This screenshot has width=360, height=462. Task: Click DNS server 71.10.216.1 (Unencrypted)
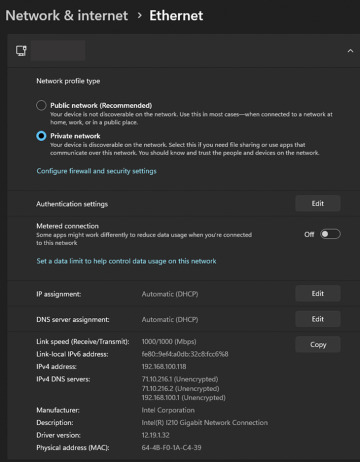[x=180, y=379]
